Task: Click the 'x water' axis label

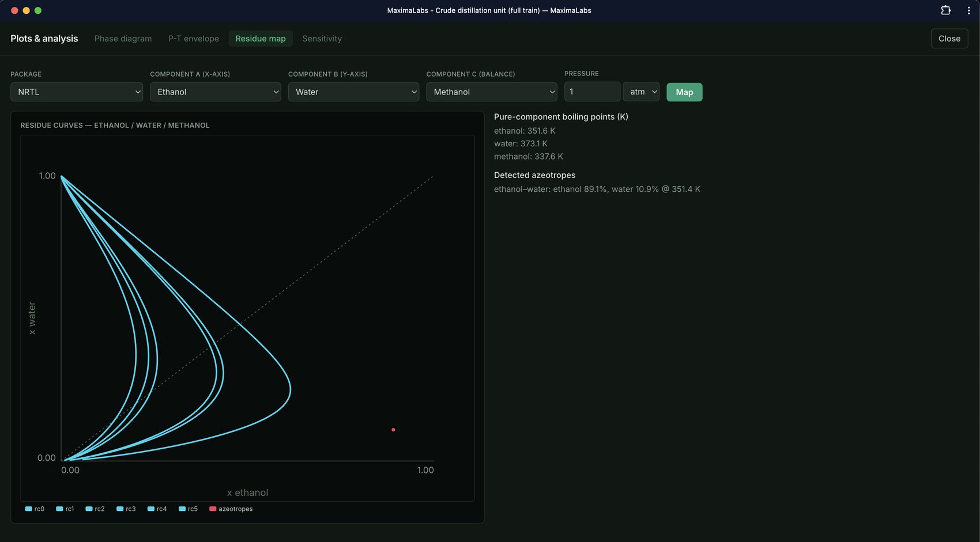Action: coord(32,318)
